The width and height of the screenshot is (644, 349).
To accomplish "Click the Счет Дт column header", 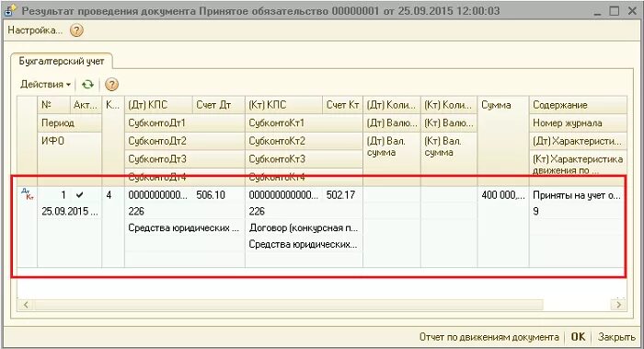I will click(x=219, y=105).
